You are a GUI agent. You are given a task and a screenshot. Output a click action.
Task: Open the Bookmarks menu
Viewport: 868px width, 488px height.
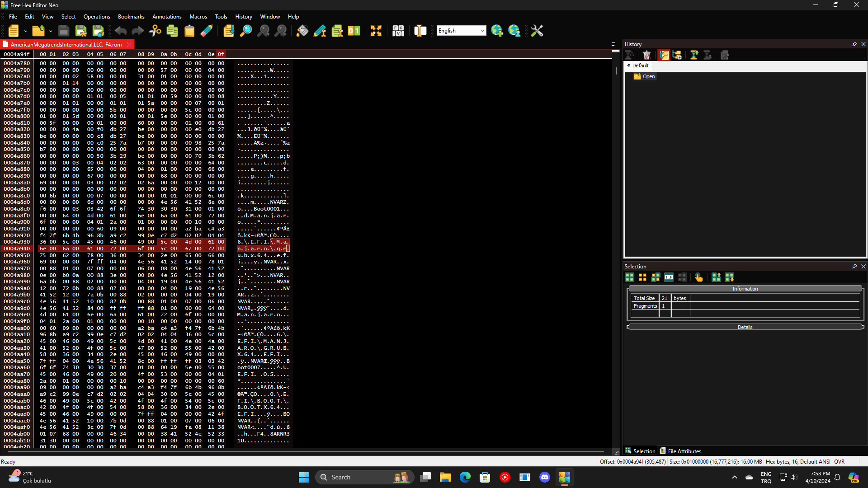coord(131,17)
